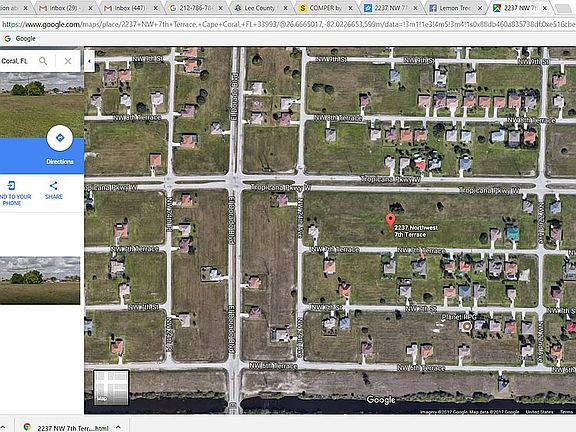This screenshot has height=432, width=576.
Task: Click the Google Maps favicon on active tab
Action: [497, 8]
